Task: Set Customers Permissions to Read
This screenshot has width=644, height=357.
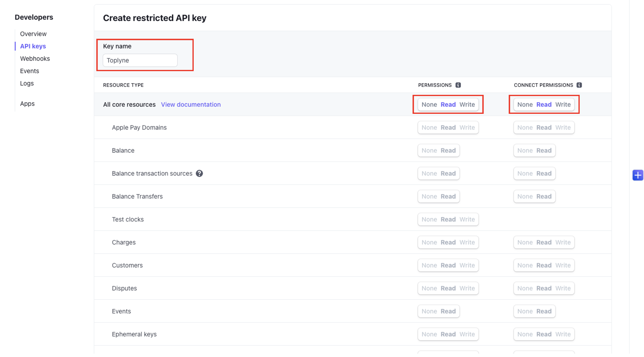Action: pyautogui.click(x=448, y=266)
